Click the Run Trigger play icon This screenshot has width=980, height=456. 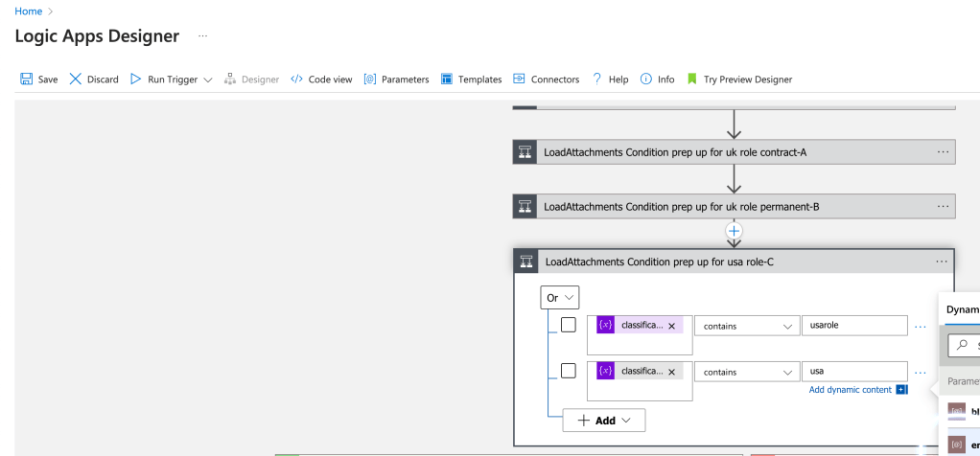coord(135,79)
